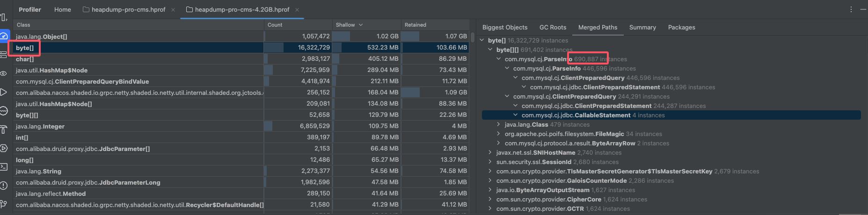Open the Packages tab

pyautogui.click(x=681, y=27)
